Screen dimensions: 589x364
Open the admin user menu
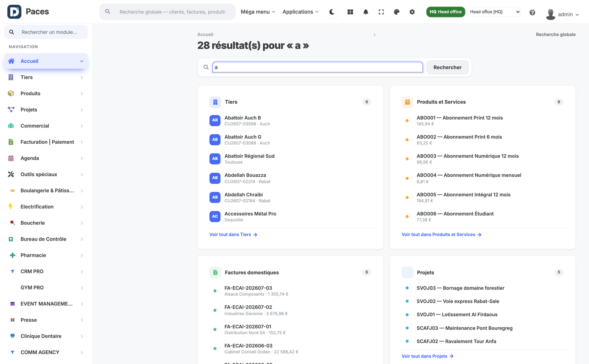click(563, 14)
